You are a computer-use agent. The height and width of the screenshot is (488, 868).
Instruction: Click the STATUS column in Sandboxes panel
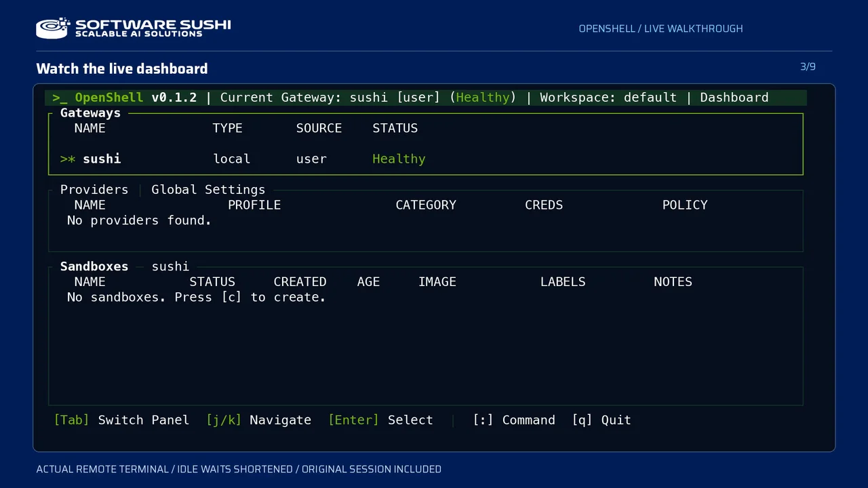point(212,282)
